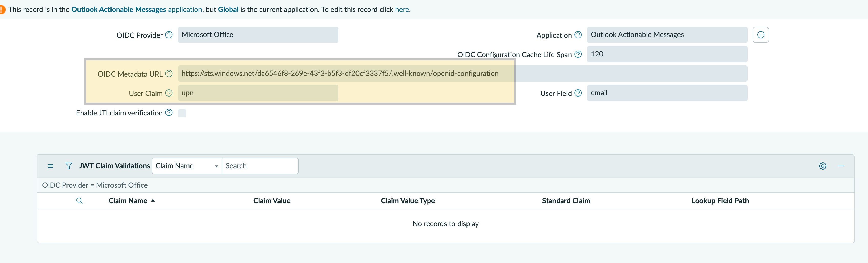Click the User Claim field showing upn
The height and width of the screenshot is (263, 868).
[258, 93]
